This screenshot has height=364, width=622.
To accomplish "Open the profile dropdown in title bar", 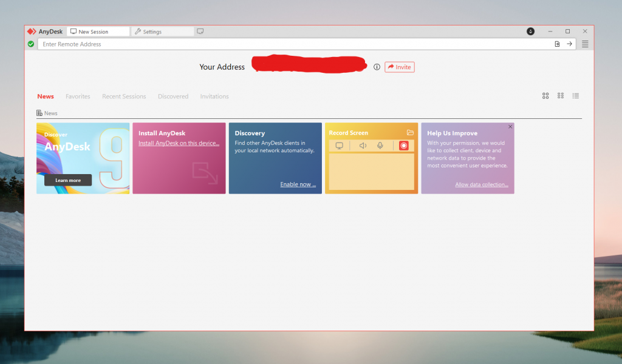I will (x=530, y=32).
